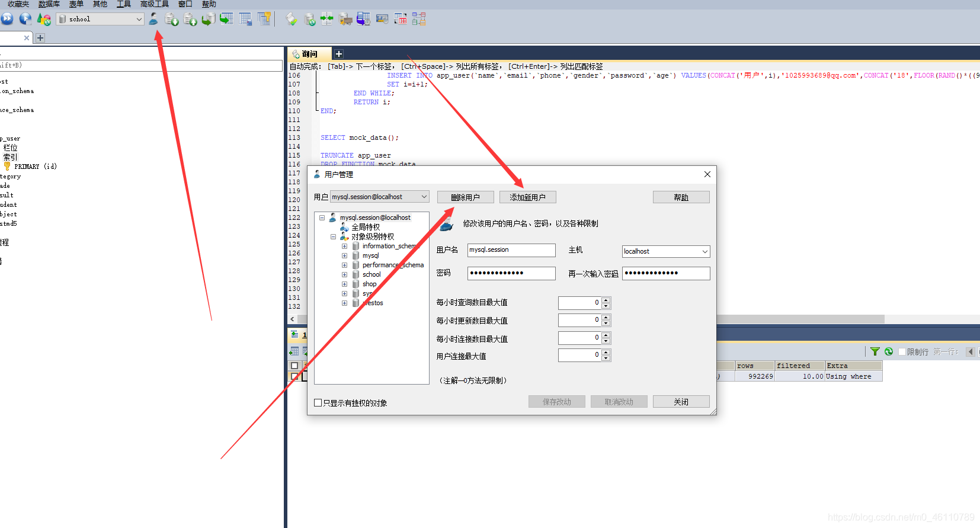The width and height of the screenshot is (980, 528).
Task: Click the ID card toolbar icon
Action: [382, 19]
